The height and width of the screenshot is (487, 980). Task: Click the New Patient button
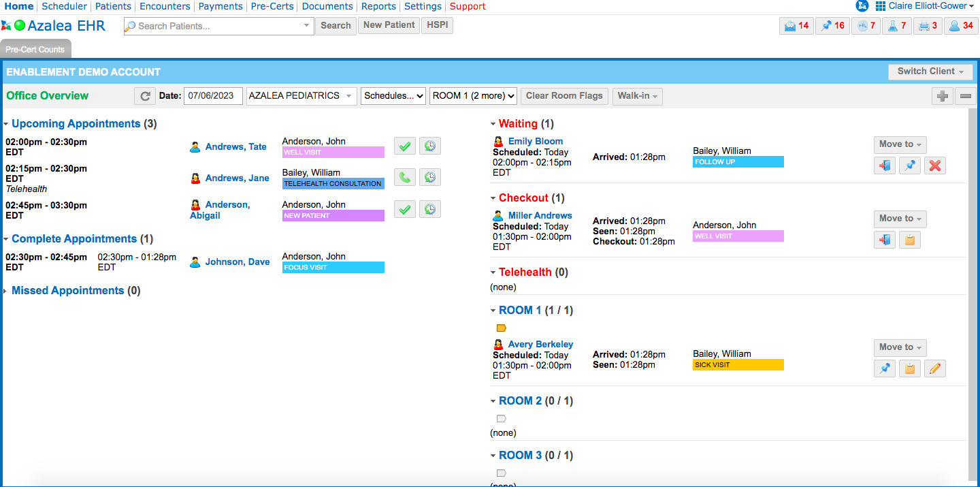click(x=389, y=25)
